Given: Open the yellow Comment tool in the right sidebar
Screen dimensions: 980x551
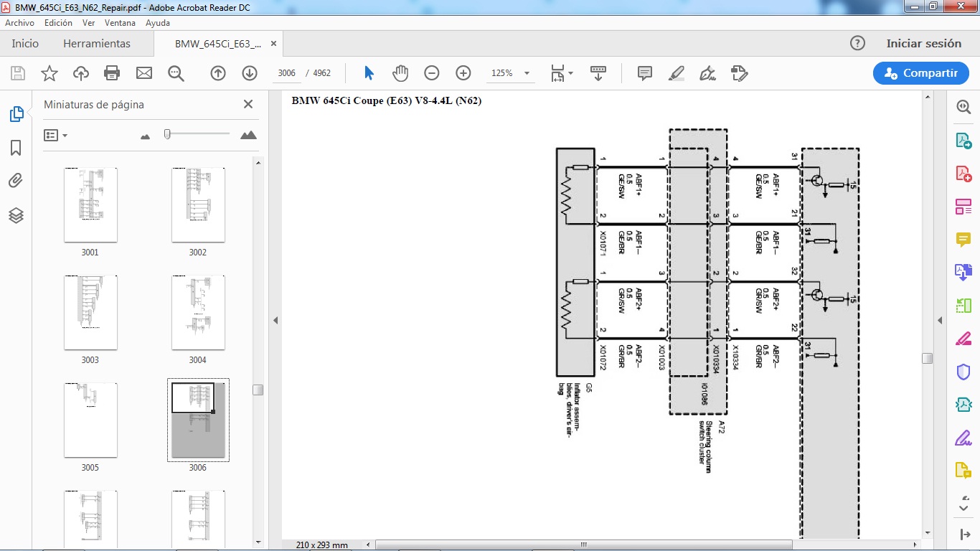Looking at the screenshot, I should coord(963,240).
